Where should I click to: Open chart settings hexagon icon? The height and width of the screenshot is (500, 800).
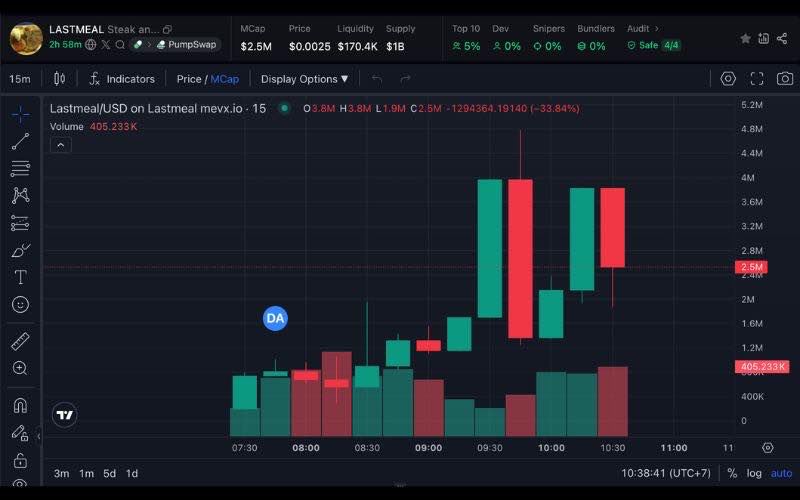[x=728, y=79]
